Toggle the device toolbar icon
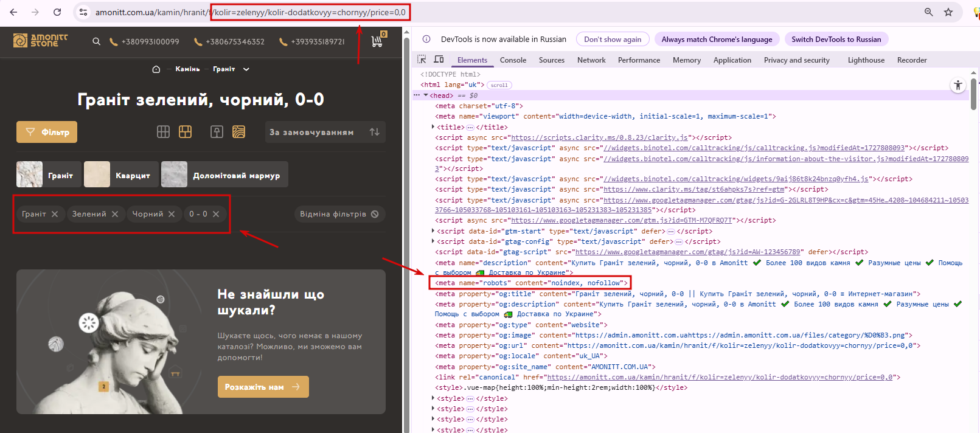Screen dimensions: 980x433 pyautogui.click(x=439, y=60)
